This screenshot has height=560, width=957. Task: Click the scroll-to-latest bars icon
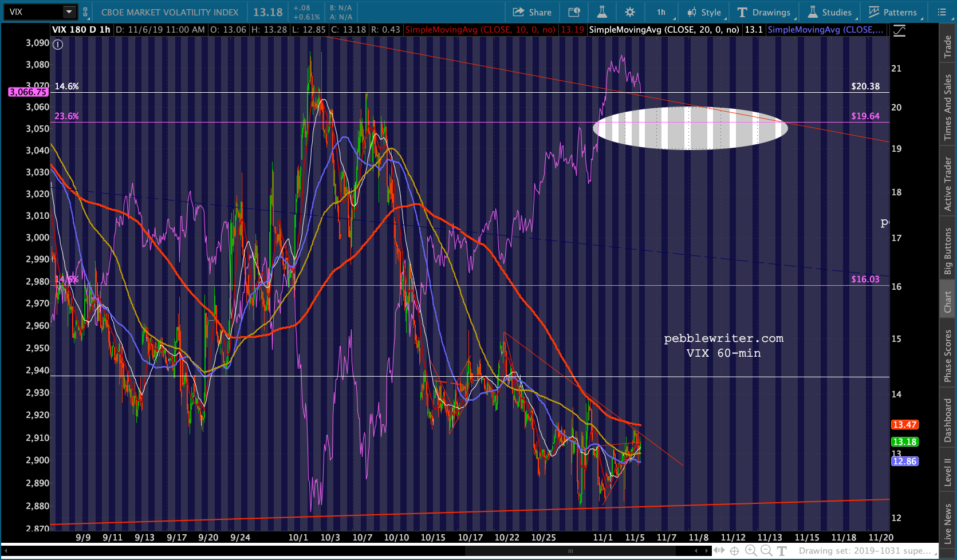tap(719, 551)
